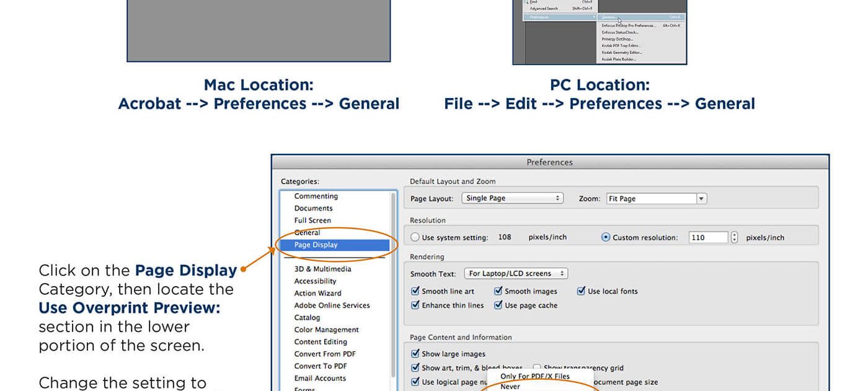Choose Kodak Geometry Editor menu entry

click(641, 53)
